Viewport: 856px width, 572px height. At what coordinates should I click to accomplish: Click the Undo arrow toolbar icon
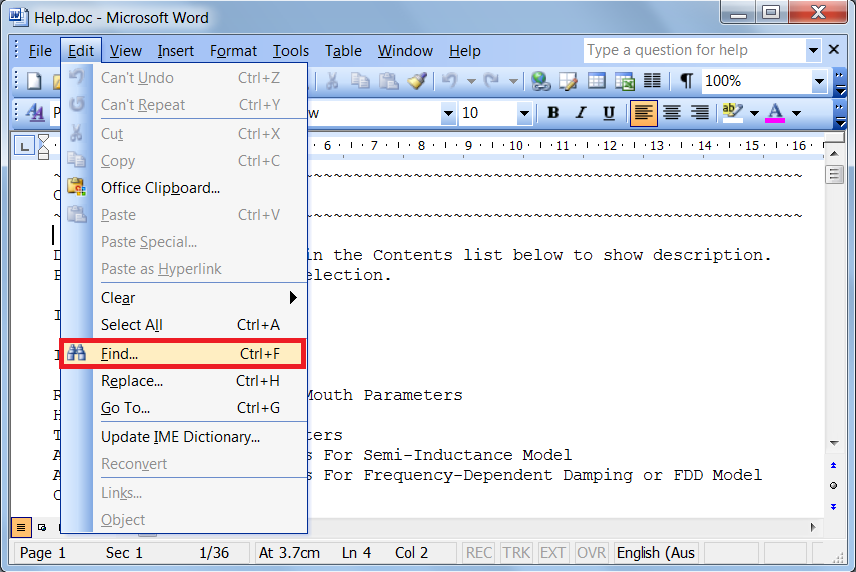pyautogui.click(x=450, y=81)
